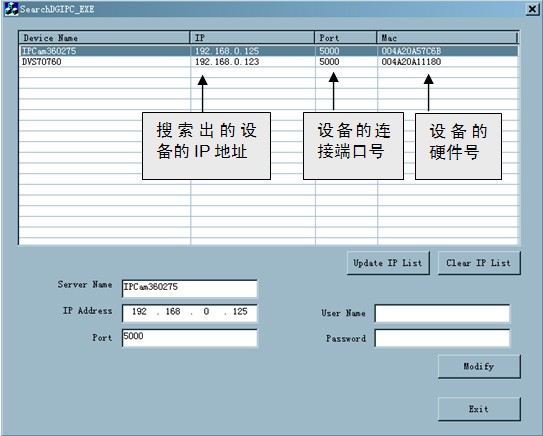Click the IP column header
This screenshot has height=436, width=543.
(252, 38)
